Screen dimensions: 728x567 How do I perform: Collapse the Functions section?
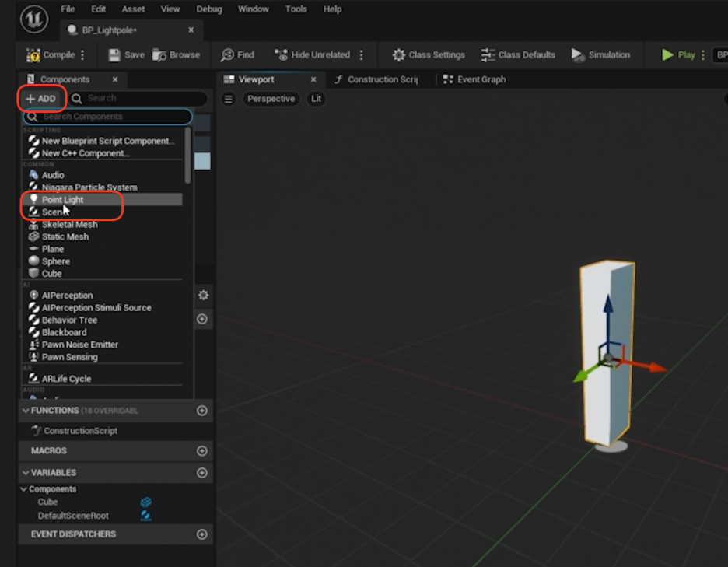26,411
